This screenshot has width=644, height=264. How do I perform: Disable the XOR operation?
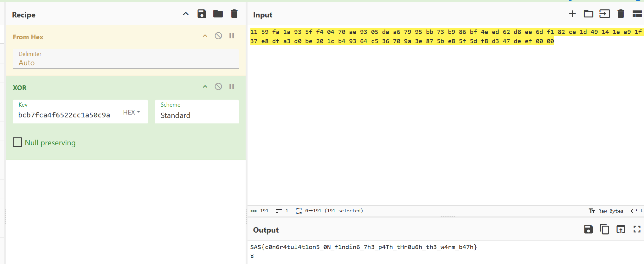pyautogui.click(x=218, y=87)
